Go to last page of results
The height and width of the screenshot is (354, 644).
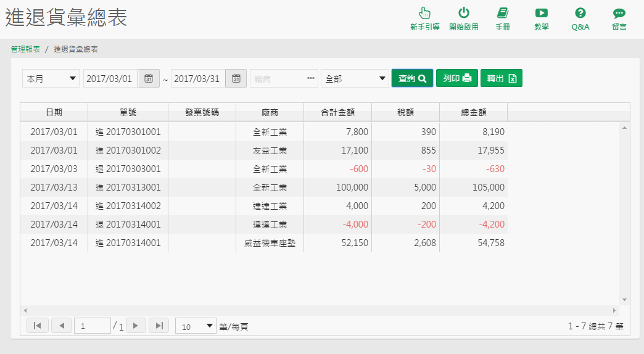[x=159, y=326]
